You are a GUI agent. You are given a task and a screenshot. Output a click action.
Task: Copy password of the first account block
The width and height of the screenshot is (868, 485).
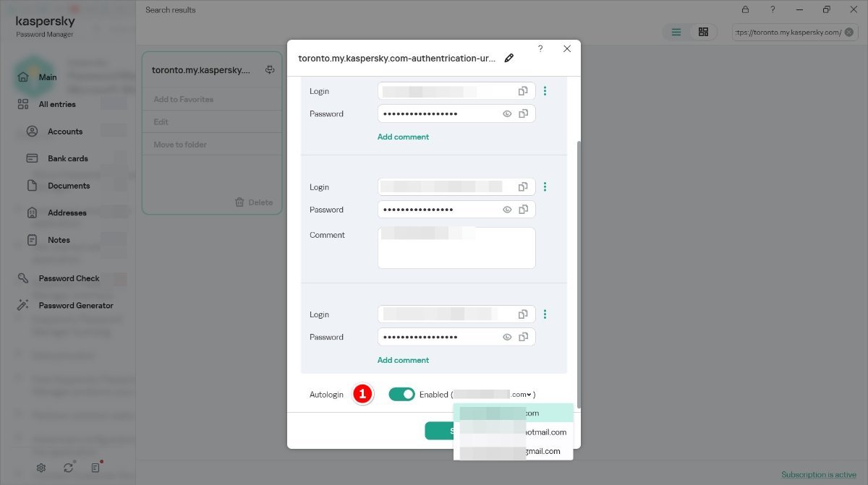coord(523,113)
